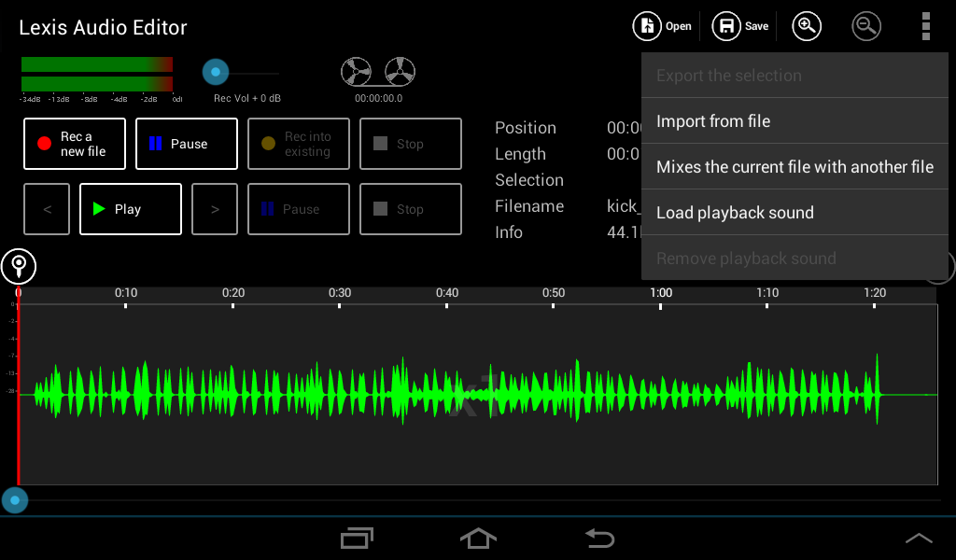Adjust the Rec Vol slider knob
The width and height of the screenshot is (956, 560).
pos(216,72)
